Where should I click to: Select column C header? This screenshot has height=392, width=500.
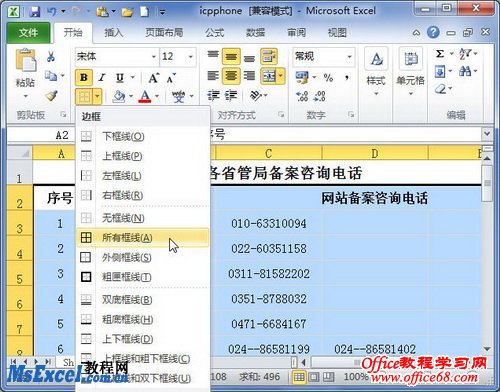click(268, 153)
